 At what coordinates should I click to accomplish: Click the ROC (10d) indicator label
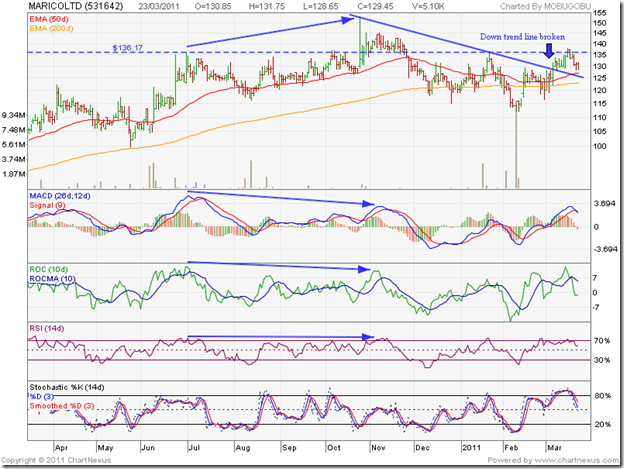[x=49, y=270]
